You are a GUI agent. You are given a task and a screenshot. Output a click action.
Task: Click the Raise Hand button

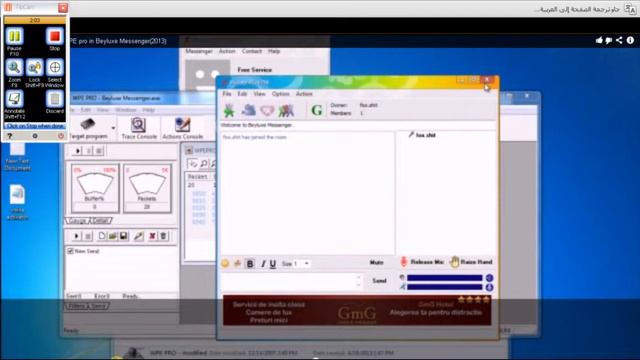pyautogui.click(x=471, y=262)
